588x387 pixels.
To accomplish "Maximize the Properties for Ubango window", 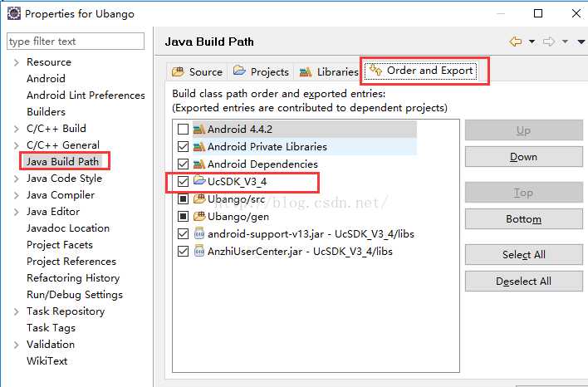I will point(538,13).
